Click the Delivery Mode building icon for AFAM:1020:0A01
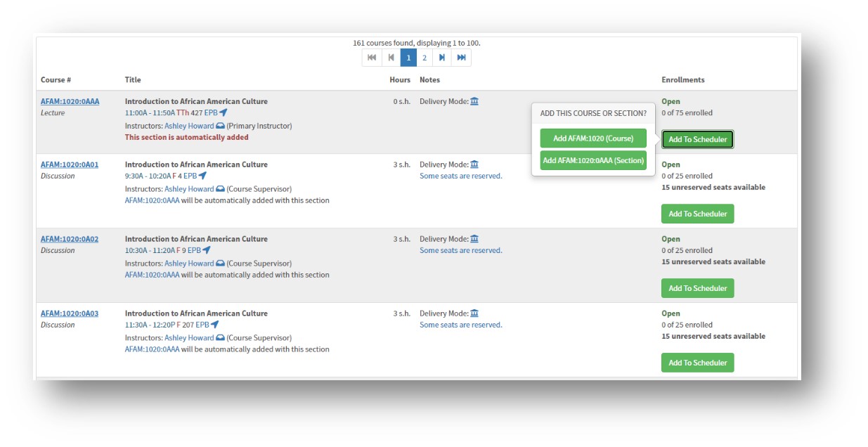 (474, 164)
